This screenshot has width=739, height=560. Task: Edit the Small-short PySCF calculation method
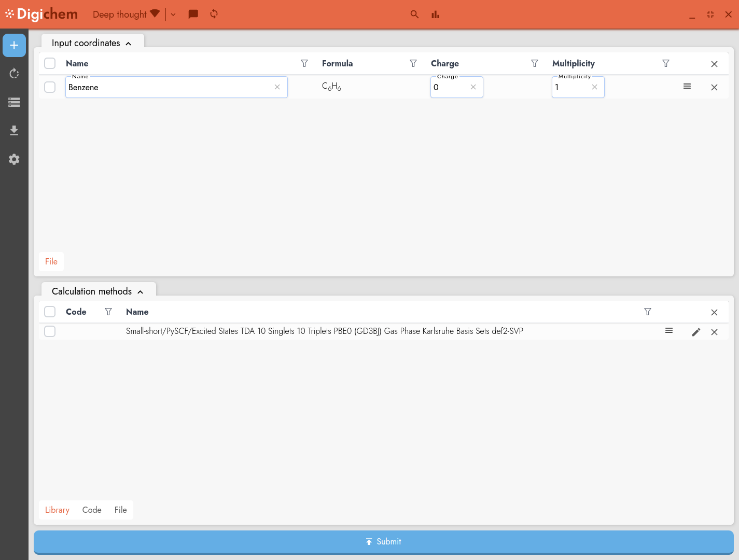pos(696,332)
